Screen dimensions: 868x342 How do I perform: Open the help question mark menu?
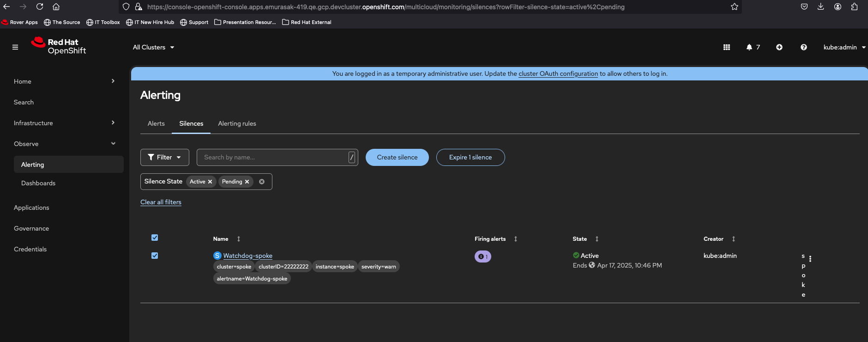804,47
